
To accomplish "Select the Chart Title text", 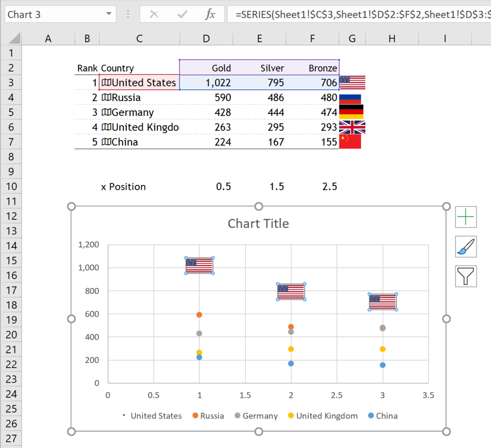I will (x=258, y=223).
